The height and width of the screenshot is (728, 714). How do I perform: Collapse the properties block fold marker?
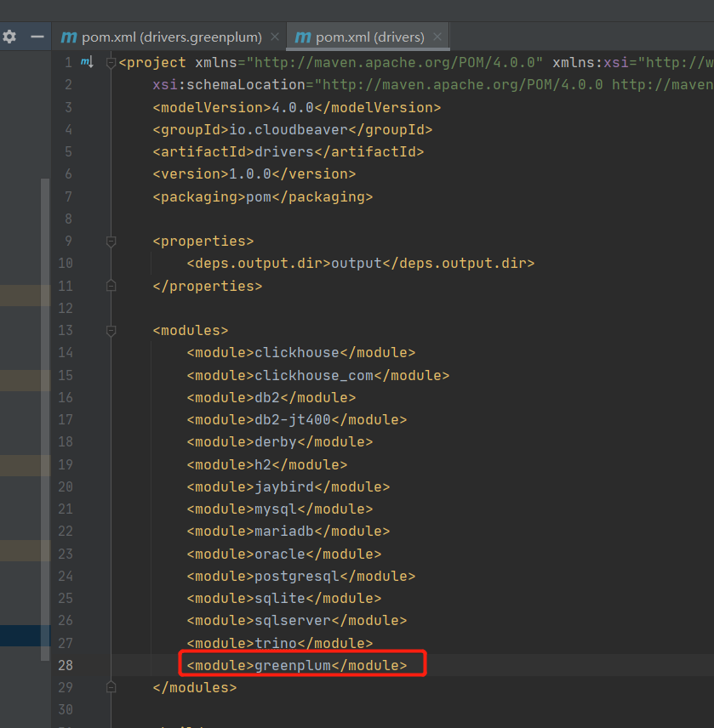pos(111,241)
